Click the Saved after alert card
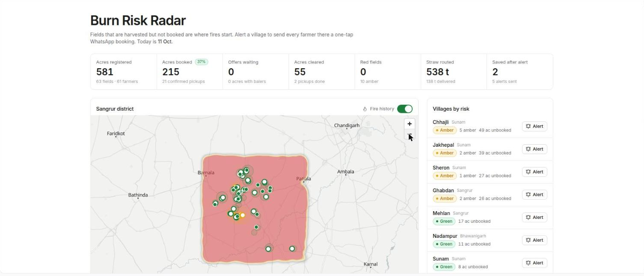The height and width of the screenshot is (276, 644). pyautogui.click(x=519, y=72)
